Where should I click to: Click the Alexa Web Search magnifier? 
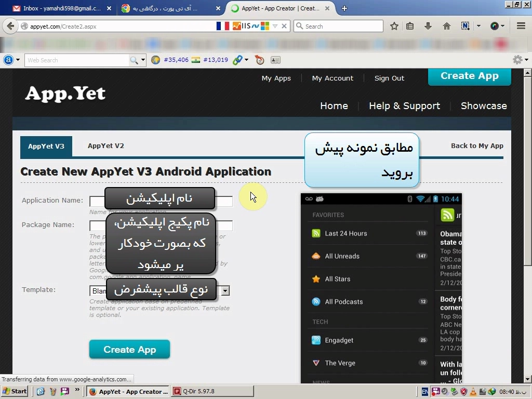click(134, 60)
